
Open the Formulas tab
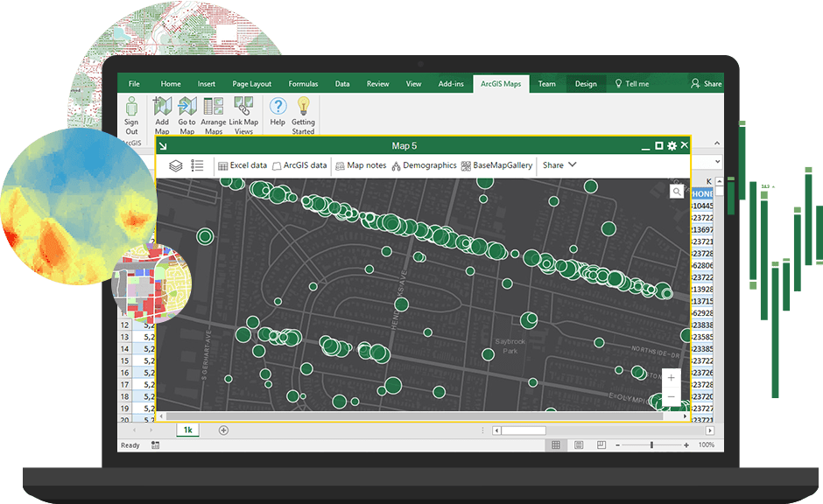pyautogui.click(x=303, y=84)
